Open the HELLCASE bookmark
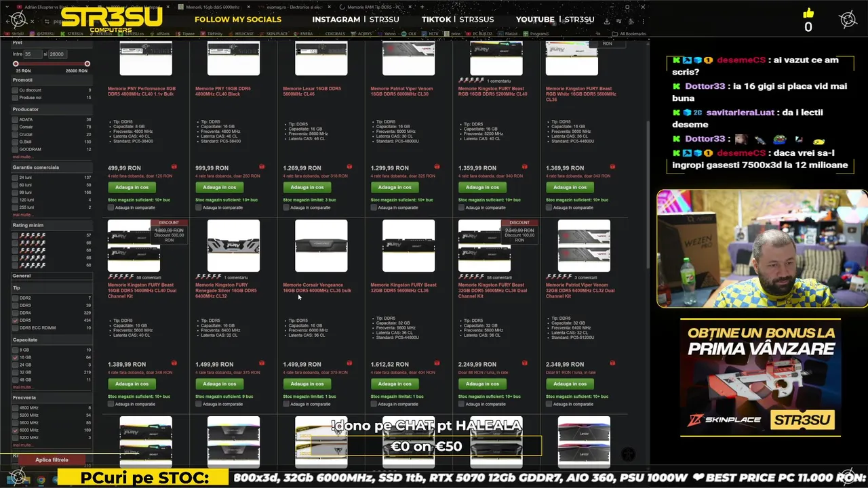Viewport: 868px width, 488px height. coord(241,33)
